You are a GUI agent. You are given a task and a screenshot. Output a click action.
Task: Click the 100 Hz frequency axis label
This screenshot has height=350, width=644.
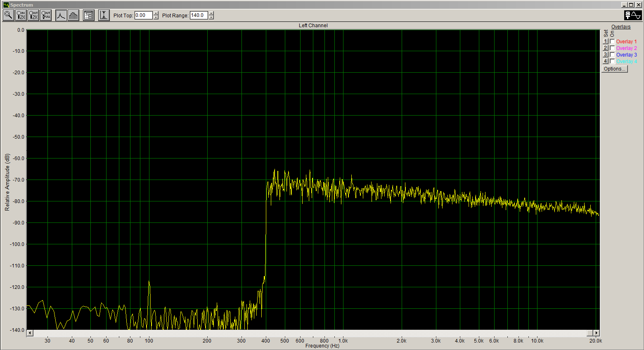point(149,341)
